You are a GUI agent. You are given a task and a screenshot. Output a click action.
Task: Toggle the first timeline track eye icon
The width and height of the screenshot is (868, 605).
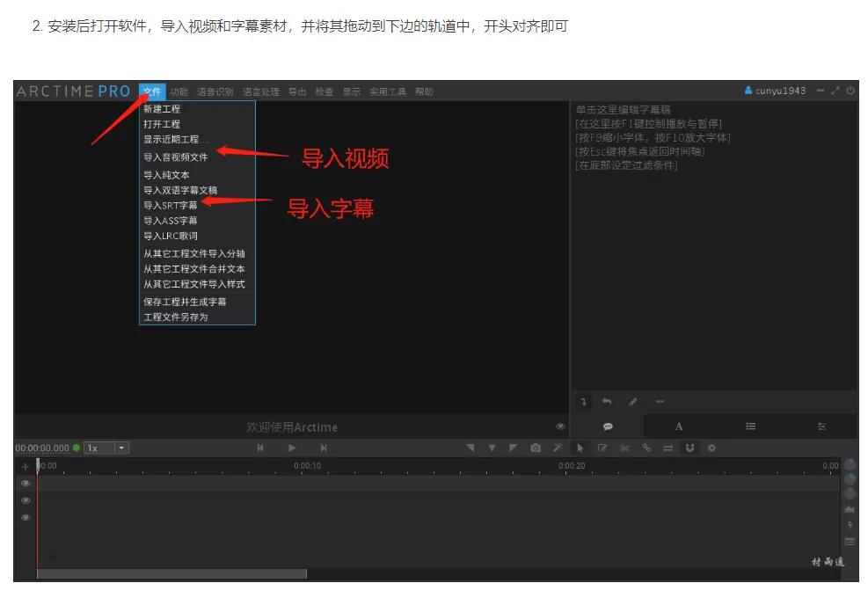[26, 484]
